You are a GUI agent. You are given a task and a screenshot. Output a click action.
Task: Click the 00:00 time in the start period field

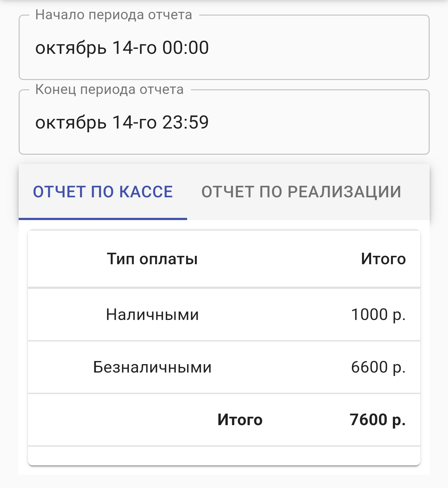pos(185,48)
